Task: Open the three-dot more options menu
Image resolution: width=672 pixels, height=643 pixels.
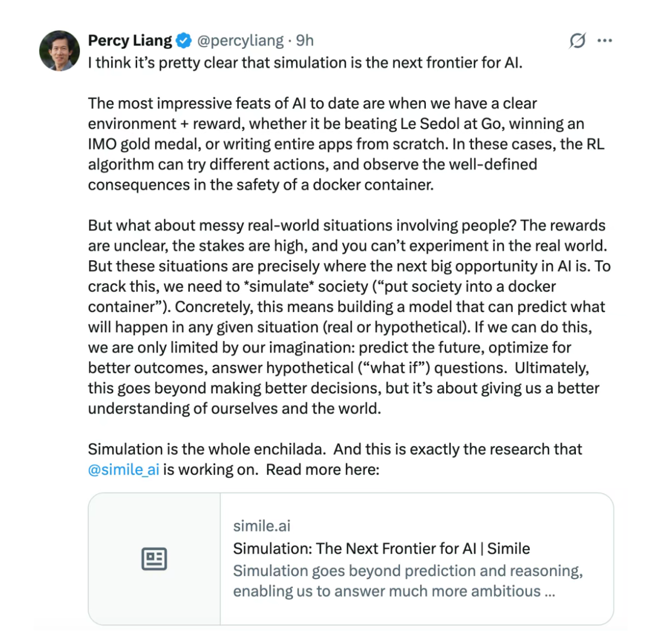Action: tap(605, 41)
